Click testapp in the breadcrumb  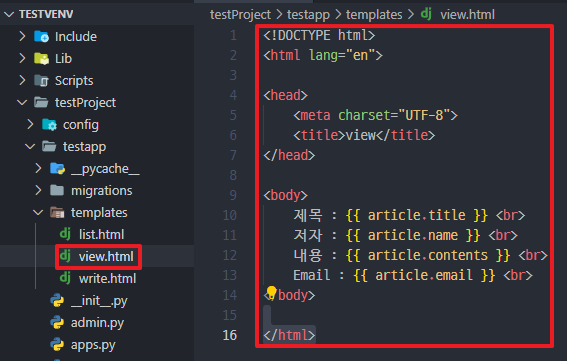point(308,15)
